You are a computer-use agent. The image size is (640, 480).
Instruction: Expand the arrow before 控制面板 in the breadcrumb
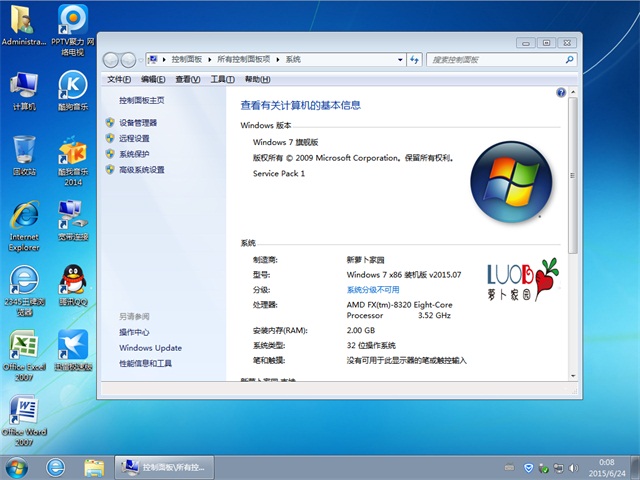(164, 60)
